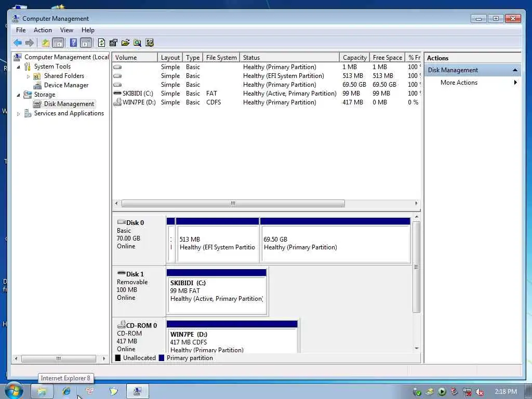
Task: Select Shared Folders in the tree
Action: pyautogui.click(x=64, y=76)
